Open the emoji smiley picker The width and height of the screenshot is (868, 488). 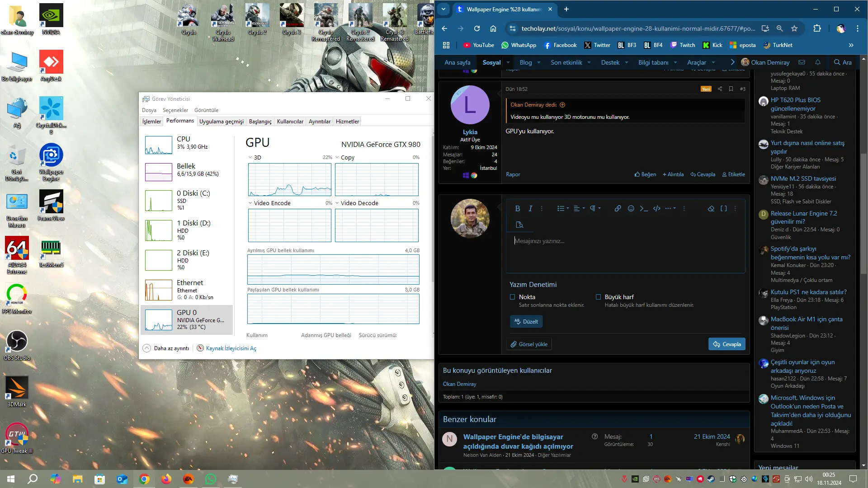pyautogui.click(x=631, y=208)
